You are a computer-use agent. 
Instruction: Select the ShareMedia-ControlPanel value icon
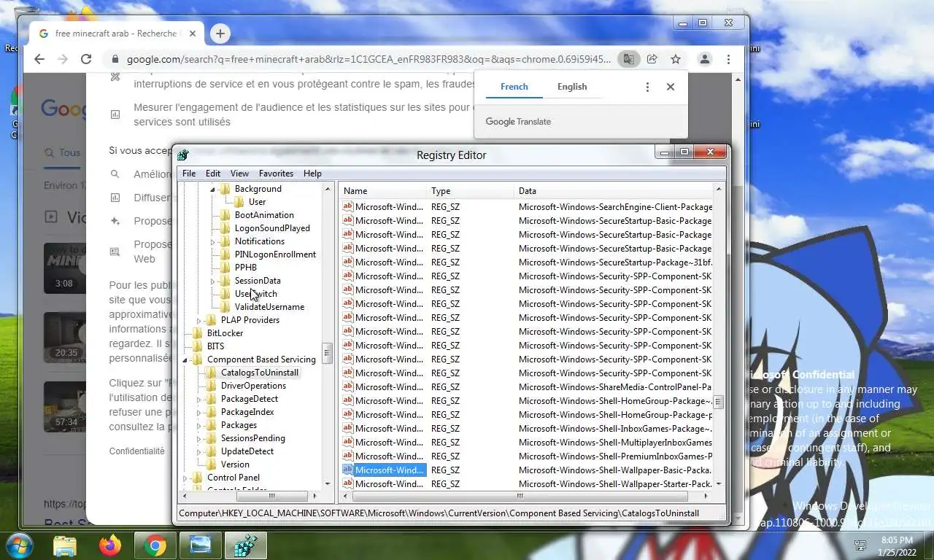(x=348, y=387)
